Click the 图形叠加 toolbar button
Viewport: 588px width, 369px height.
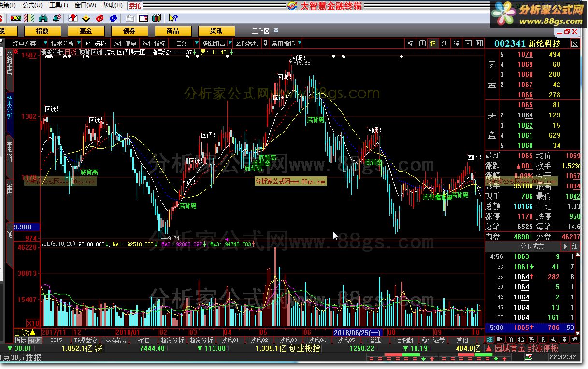247,43
